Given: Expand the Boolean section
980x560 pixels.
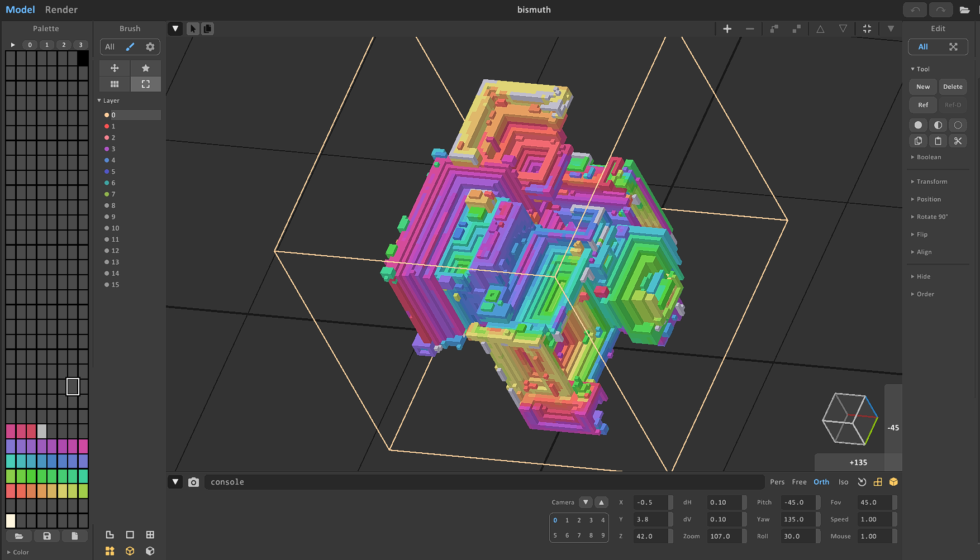Looking at the screenshot, I should pos(929,157).
